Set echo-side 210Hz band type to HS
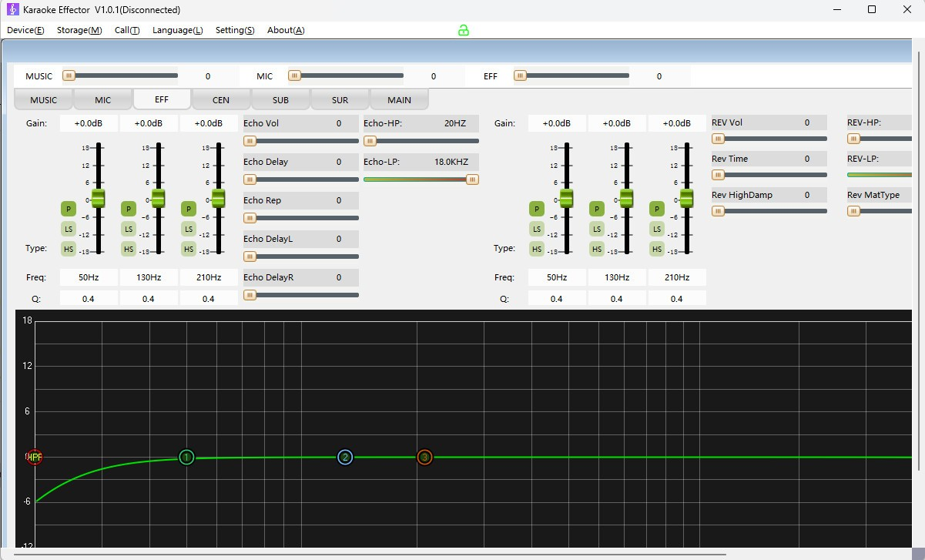The height and width of the screenshot is (560, 925). (189, 249)
